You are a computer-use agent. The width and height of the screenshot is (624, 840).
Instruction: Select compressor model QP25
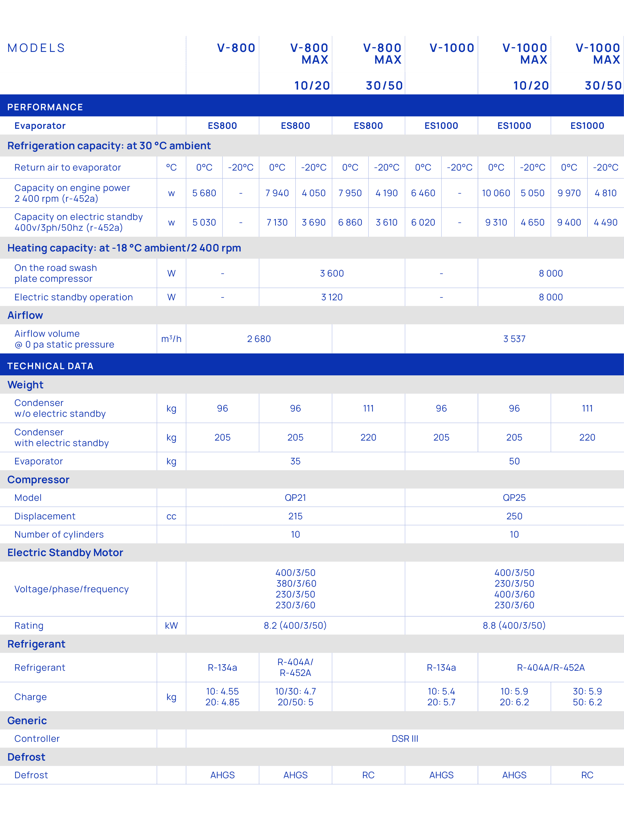(x=514, y=498)
